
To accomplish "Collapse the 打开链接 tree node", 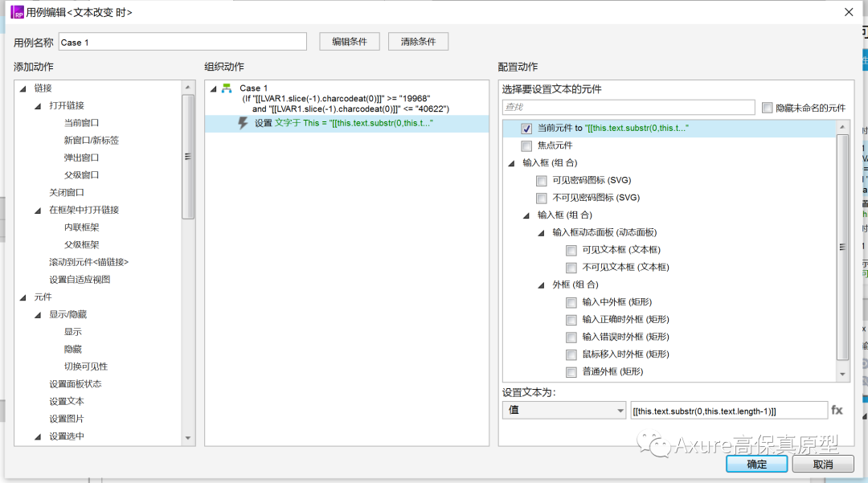I will (39, 105).
